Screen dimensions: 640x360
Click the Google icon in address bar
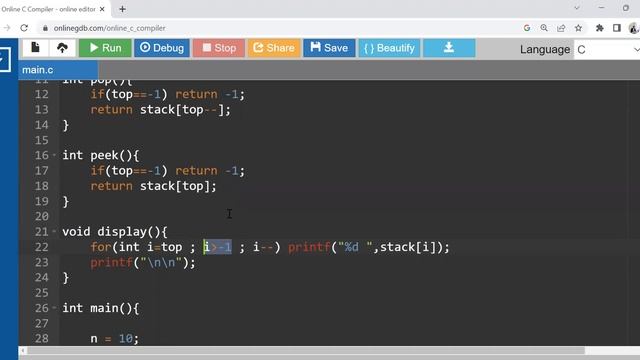pos(527,28)
